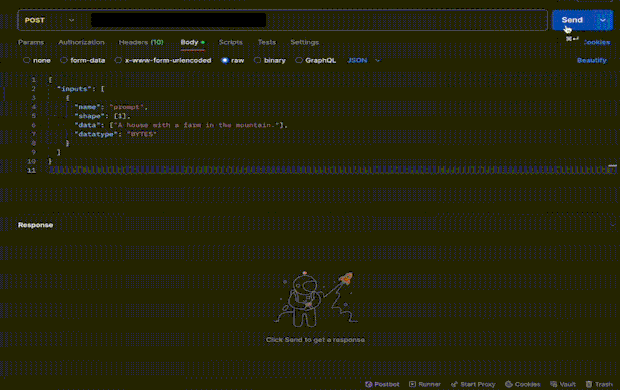620x390 pixels.
Task: Open the POST method dropdown
Action: click(x=49, y=20)
